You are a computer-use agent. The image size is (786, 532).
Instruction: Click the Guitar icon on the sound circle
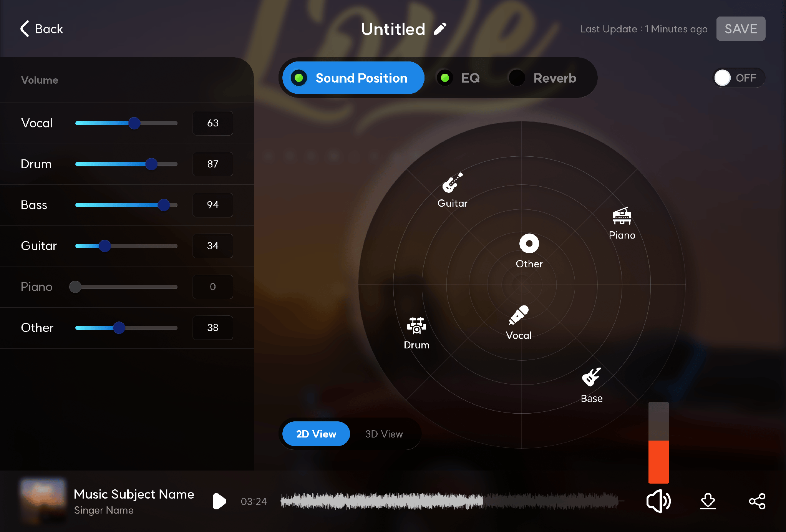(x=453, y=182)
